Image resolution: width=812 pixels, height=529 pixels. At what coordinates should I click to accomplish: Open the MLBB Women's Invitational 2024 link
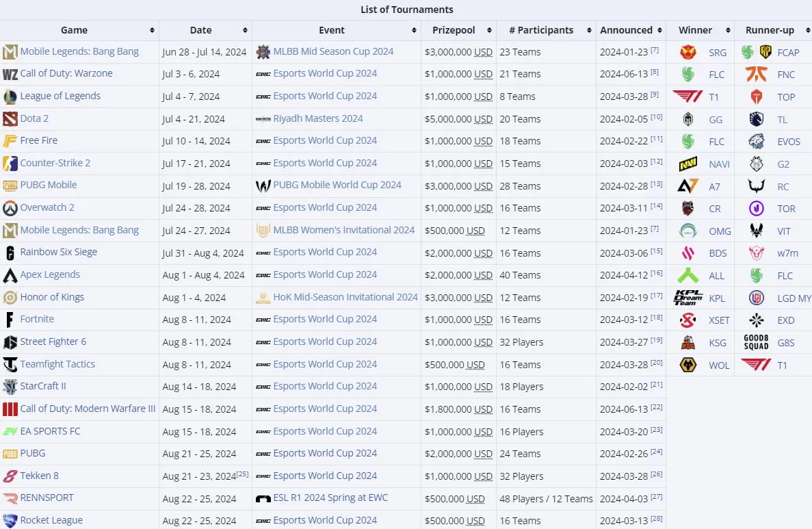344,230
